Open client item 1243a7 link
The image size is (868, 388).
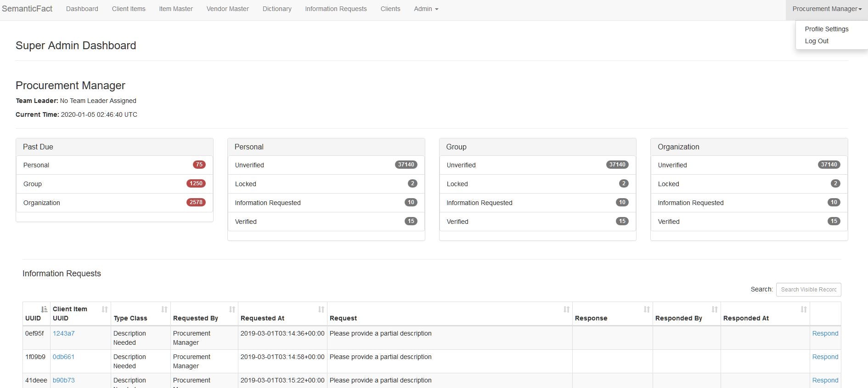pos(63,333)
